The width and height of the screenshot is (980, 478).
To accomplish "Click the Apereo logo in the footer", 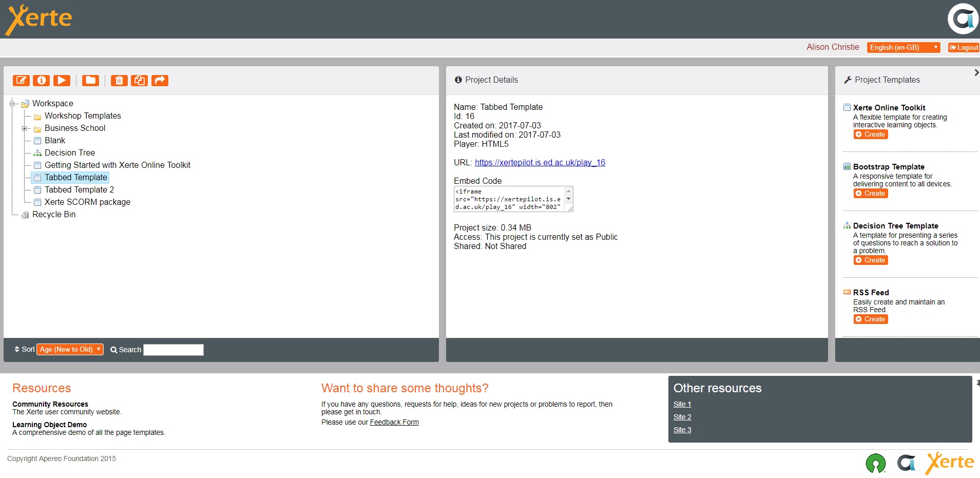I will click(907, 463).
